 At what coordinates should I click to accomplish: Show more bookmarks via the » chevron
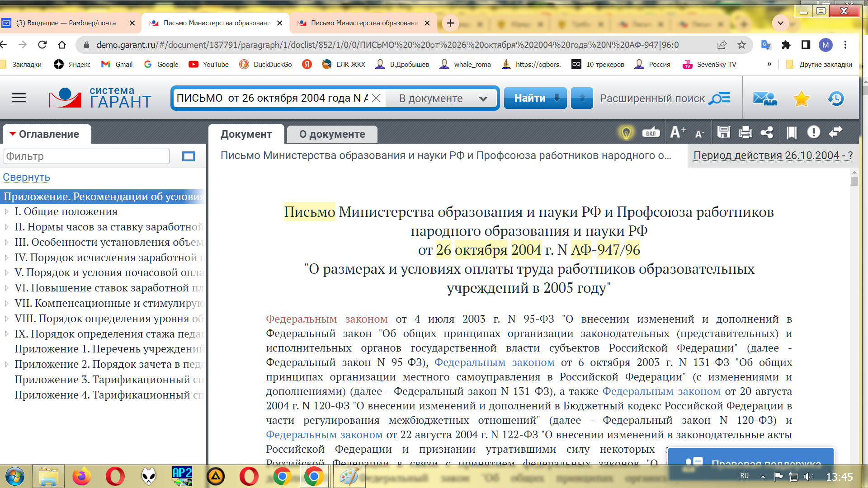click(769, 64)
